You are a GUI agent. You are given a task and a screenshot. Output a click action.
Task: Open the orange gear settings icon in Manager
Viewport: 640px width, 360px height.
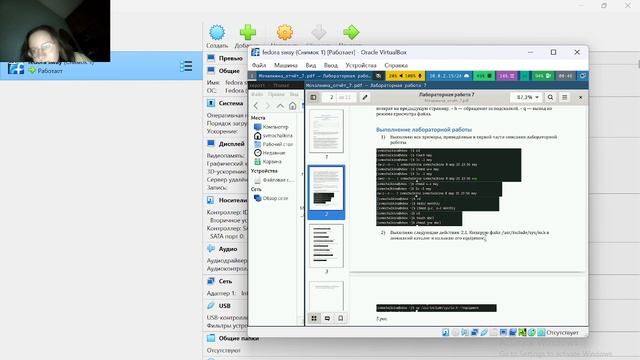(284, 32)
